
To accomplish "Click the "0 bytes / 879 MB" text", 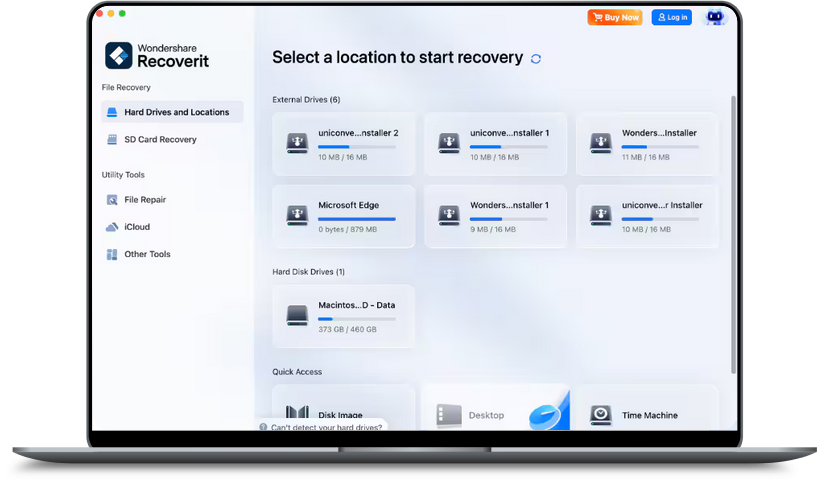I will 348,229.
